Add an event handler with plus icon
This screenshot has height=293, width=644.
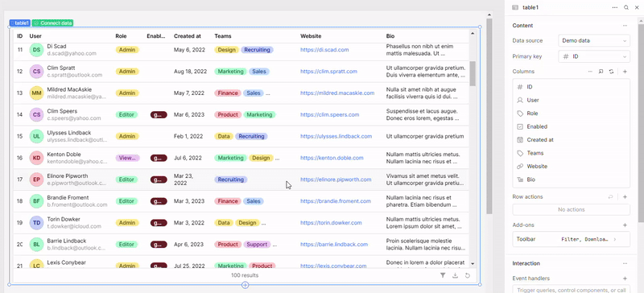pyautogui.click(x=625, y=279)
